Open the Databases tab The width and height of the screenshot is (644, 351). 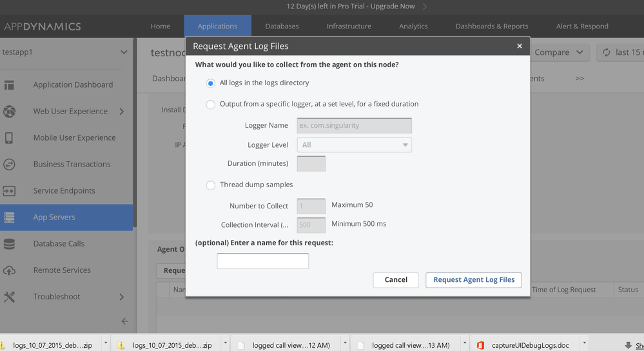click(282, 26)
